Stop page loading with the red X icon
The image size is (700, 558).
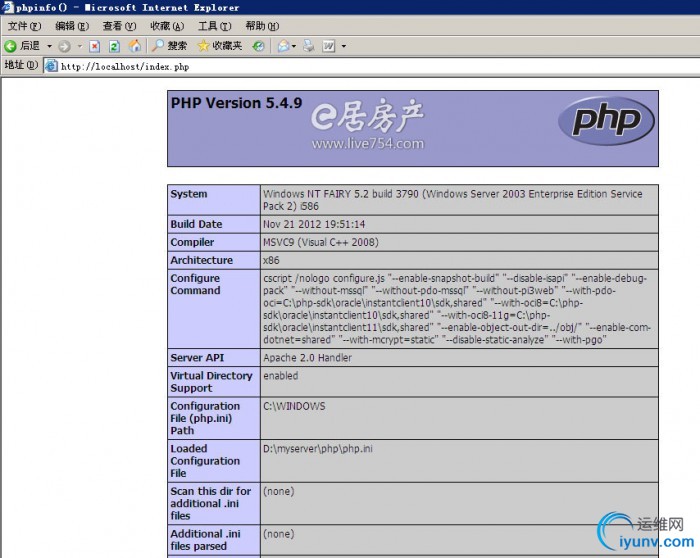pyautogui.click(x=95, y=46)
